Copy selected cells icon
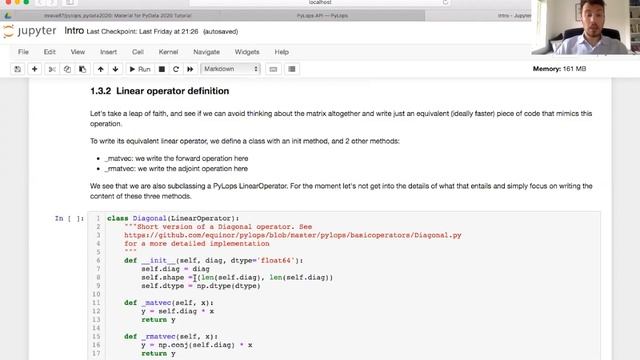This screenshot has height=360, width=640. (67, 69)
